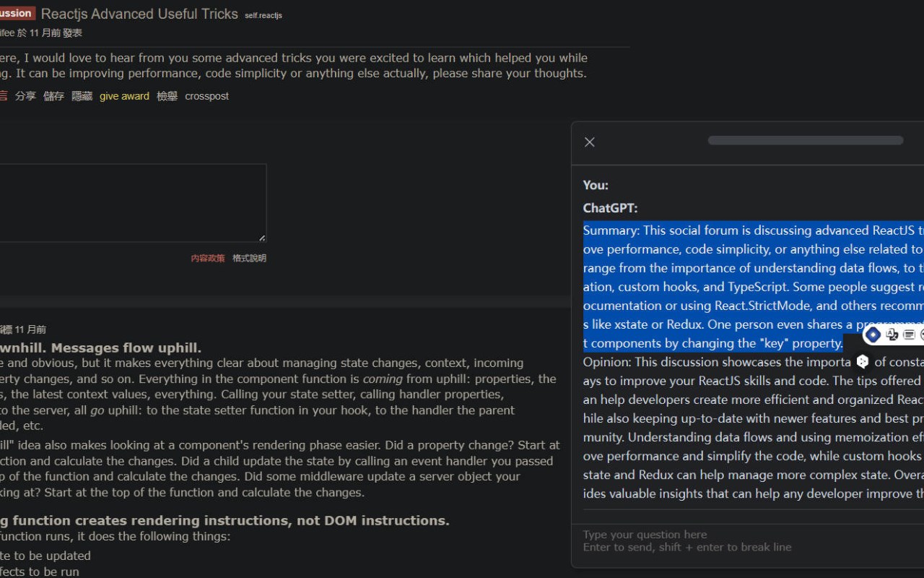
Task: Click the crosspost link
Action: tap(206, 96)
